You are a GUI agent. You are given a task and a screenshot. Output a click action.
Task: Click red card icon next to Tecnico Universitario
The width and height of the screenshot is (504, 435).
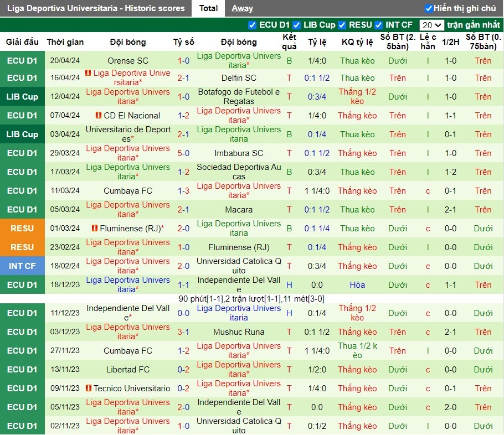(x=89, y=388)
